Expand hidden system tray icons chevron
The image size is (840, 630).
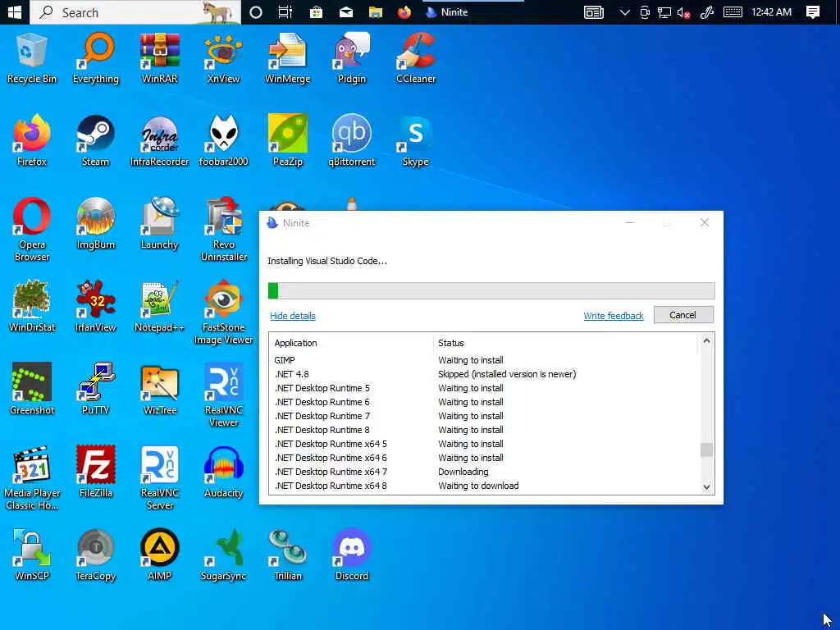pyautogui.click(x=624, y=11)
